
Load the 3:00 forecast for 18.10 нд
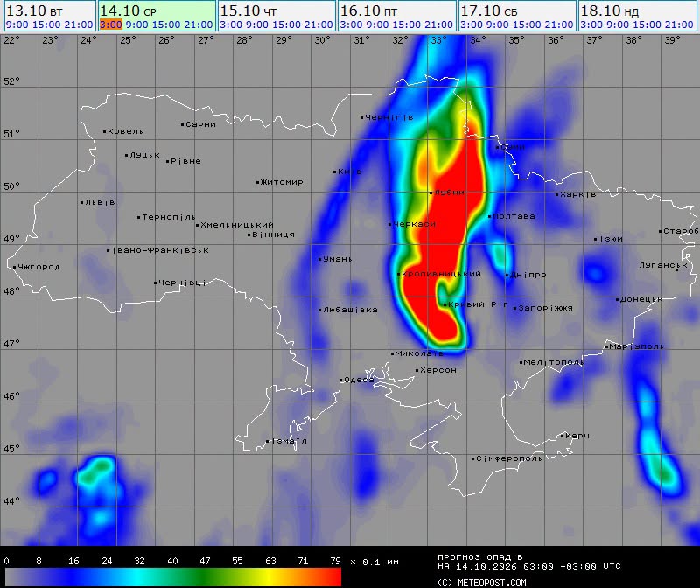[x=591, y=24]
